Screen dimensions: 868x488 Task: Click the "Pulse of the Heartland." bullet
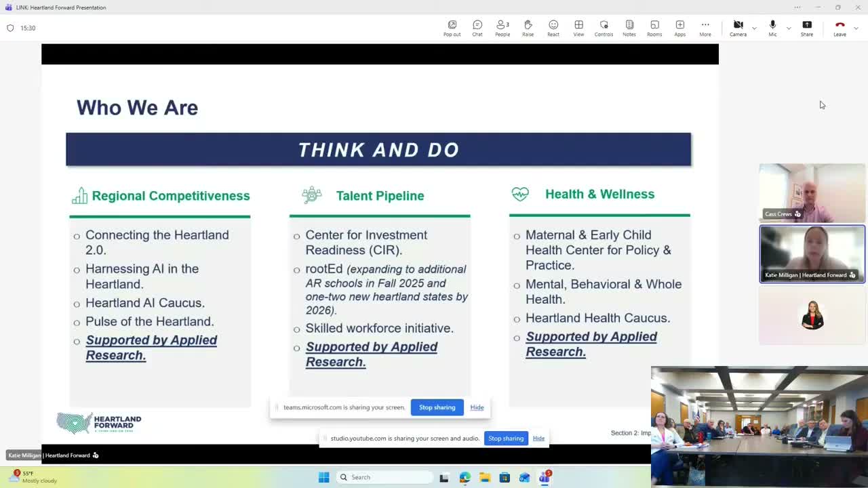pos(149,321)
